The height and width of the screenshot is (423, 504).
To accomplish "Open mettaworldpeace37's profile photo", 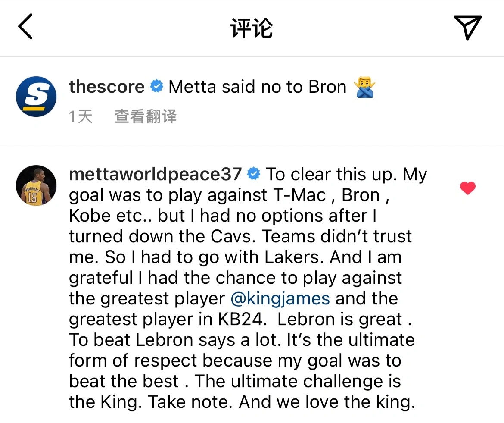I will pyautogui.click(x=36, y=185).
